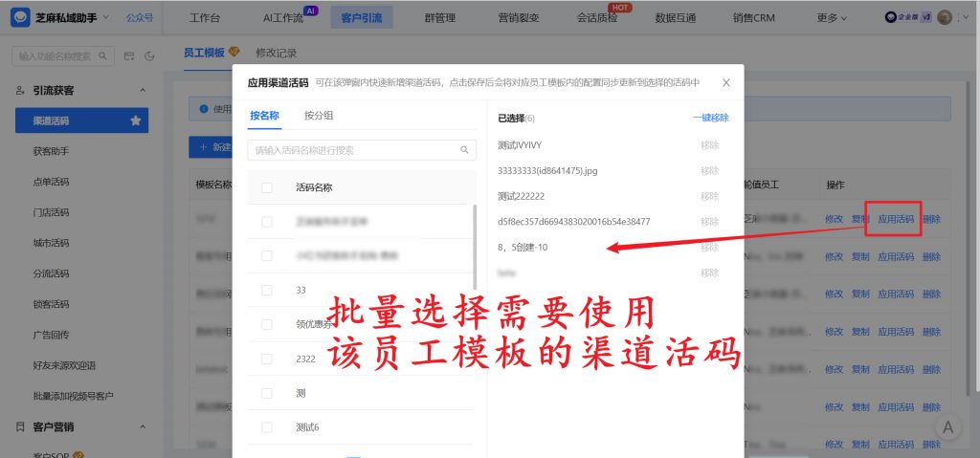
Task: Open the 会话质检 menu
Action: (597, 17)
